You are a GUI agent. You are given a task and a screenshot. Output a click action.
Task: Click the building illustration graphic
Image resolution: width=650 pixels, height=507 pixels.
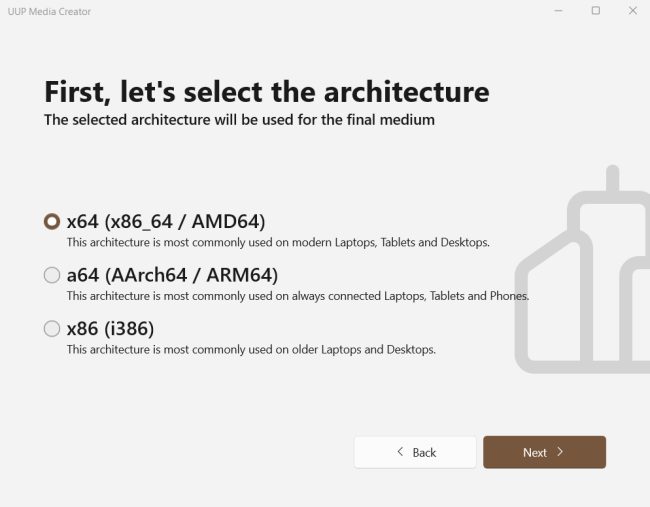point(585,280)
